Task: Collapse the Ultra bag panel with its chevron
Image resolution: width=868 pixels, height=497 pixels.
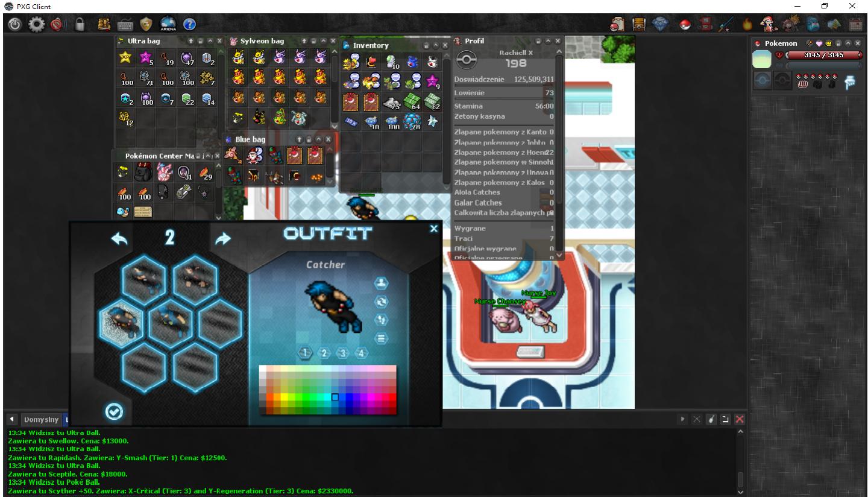Action: tap(210, 41)
